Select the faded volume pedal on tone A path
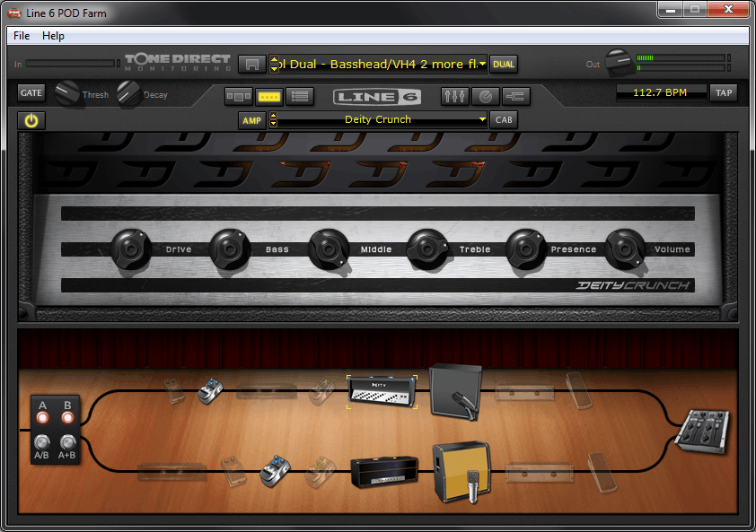 tap(578, 390)
